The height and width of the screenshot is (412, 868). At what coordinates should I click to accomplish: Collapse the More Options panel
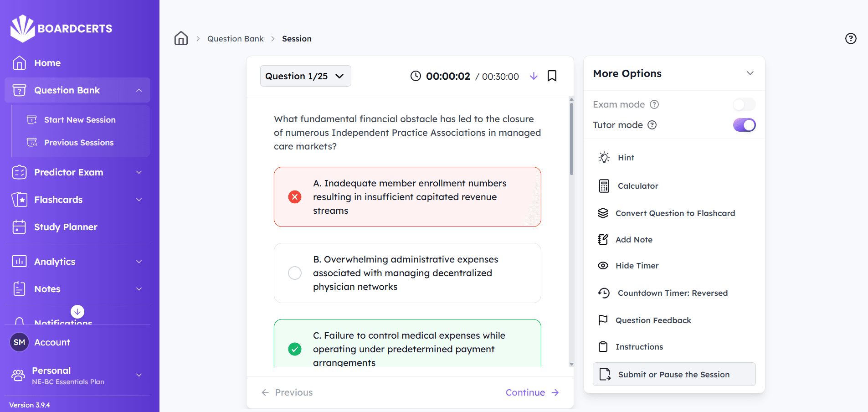(750, 73)
